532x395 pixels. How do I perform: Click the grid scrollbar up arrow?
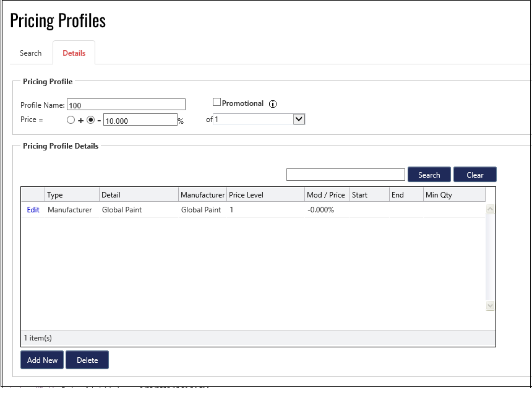(490, 209)
